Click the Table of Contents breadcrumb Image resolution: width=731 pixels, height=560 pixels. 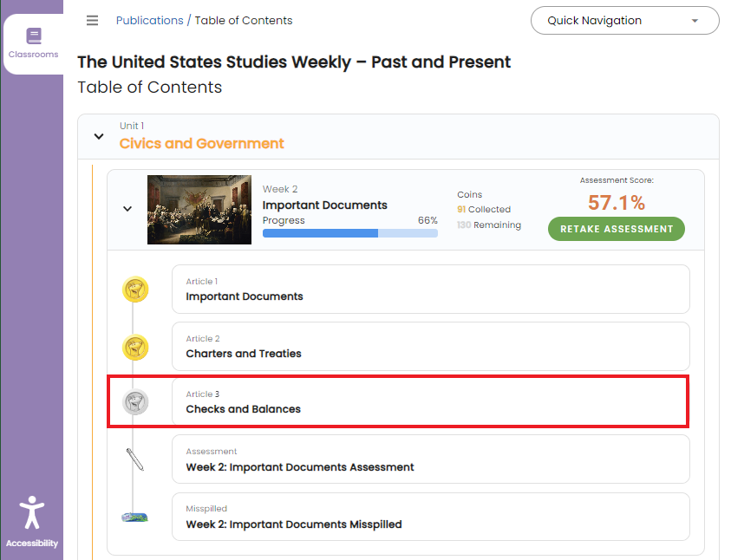click(243, 21)
